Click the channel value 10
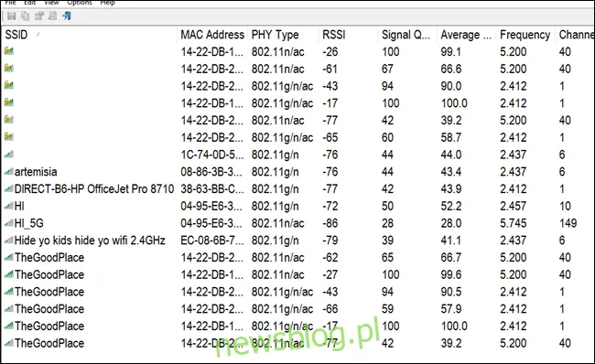Image resolution: width=595 pixels, height=364 pixels. [565, 206]
